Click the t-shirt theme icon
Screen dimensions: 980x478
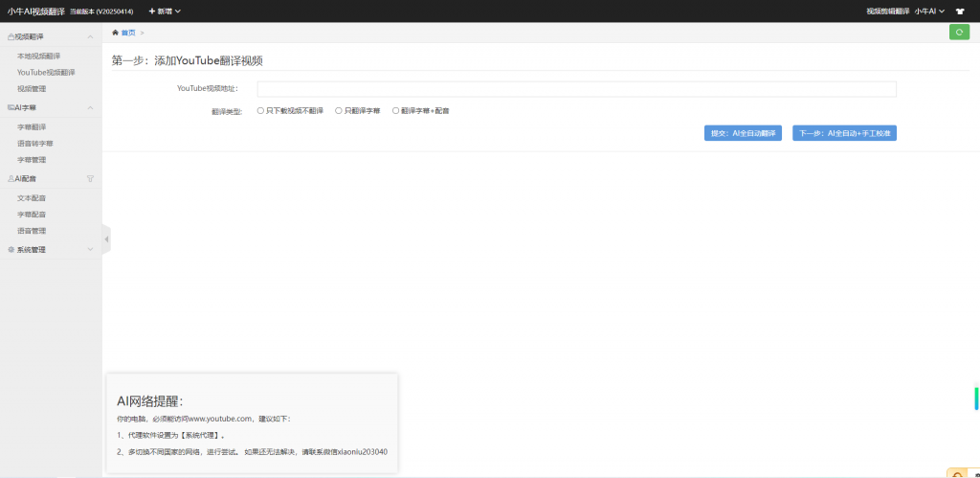click(x=960, y=11)
